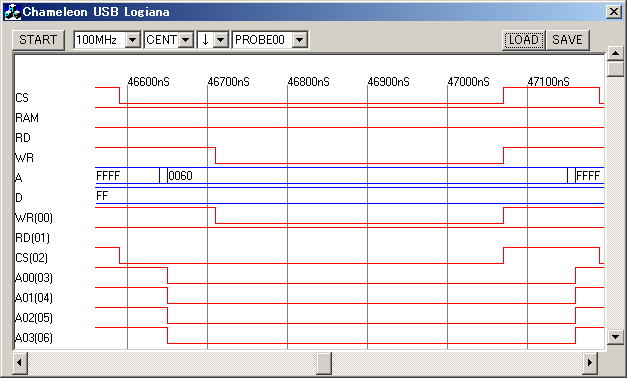
Task: Select the RAM signal label
Action: [x=27, y=118]
